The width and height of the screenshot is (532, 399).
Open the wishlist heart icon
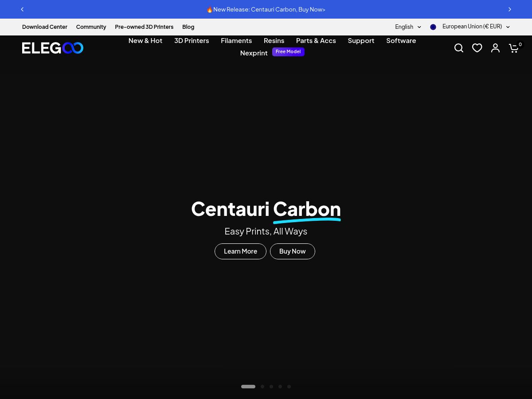[x=477, y=48]
